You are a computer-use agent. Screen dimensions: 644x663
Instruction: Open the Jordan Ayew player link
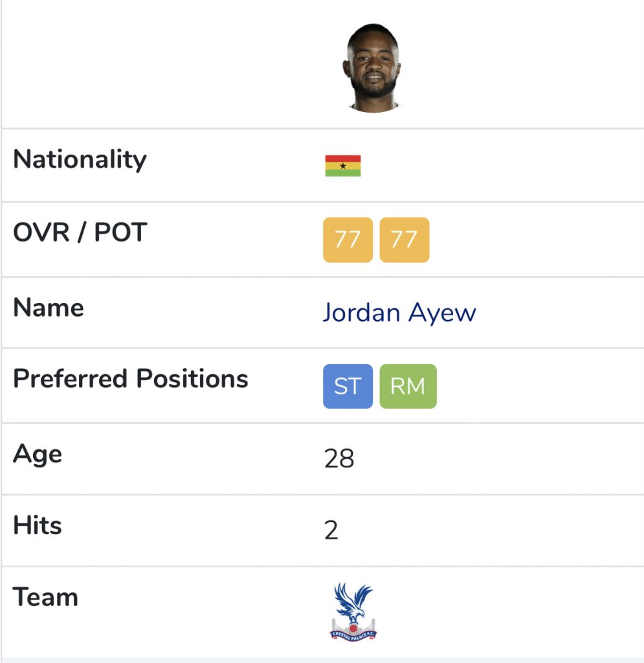click(x=399, y=313)
